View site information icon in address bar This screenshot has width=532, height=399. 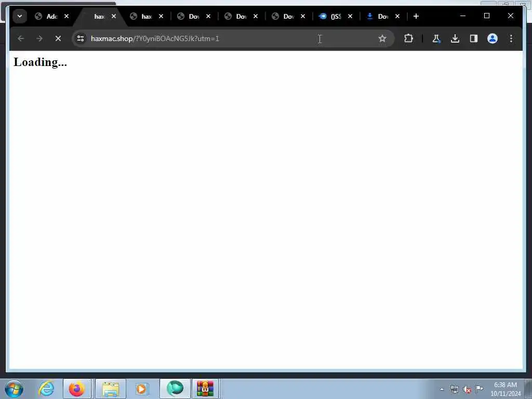coord(81,38)
